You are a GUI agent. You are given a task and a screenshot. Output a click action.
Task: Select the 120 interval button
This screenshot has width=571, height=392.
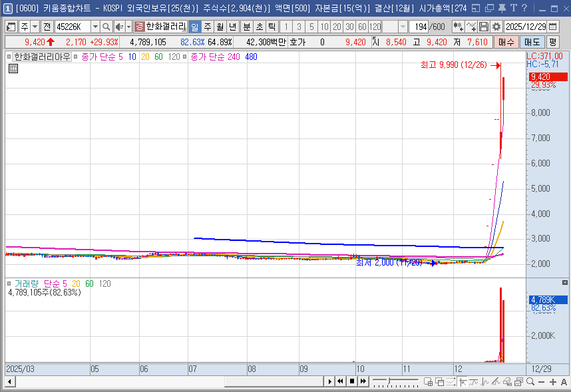[x=375, y=27]
